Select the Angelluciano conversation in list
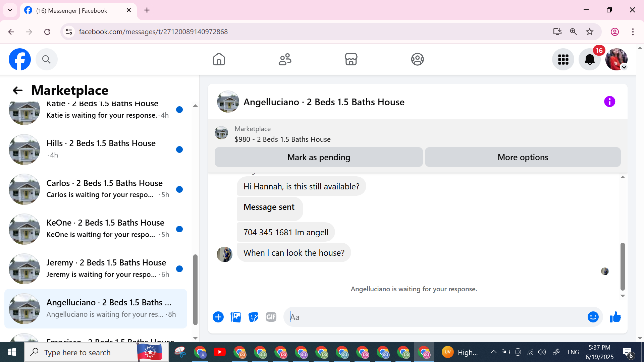Image resolution: width=644 pixels, height=362 pixels. pos(96,308)
